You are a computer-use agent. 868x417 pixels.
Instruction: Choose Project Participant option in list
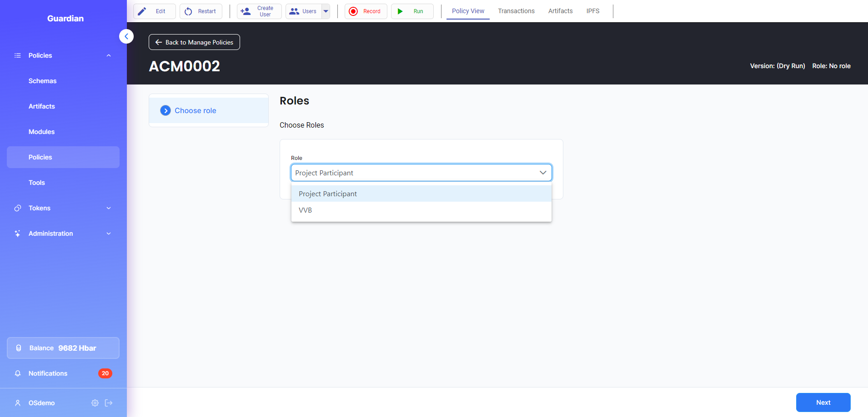coord(328,194)
